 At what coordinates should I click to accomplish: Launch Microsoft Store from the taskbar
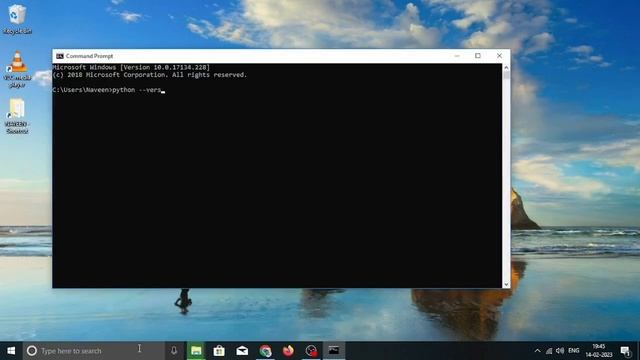coord(219,351)
